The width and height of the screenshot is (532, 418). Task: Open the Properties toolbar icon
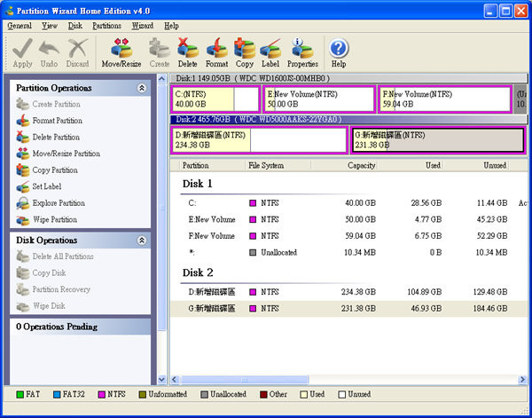[x=302, y=48]
